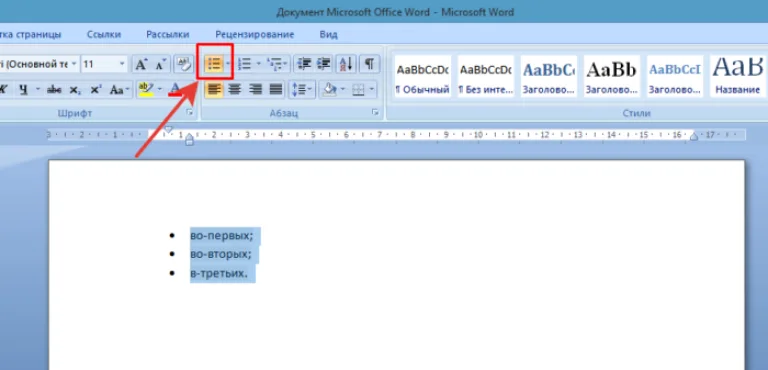This screenshot has height=370, width=768.
Task: Apply superscript formatting
Action: click(x=96, y=90)
